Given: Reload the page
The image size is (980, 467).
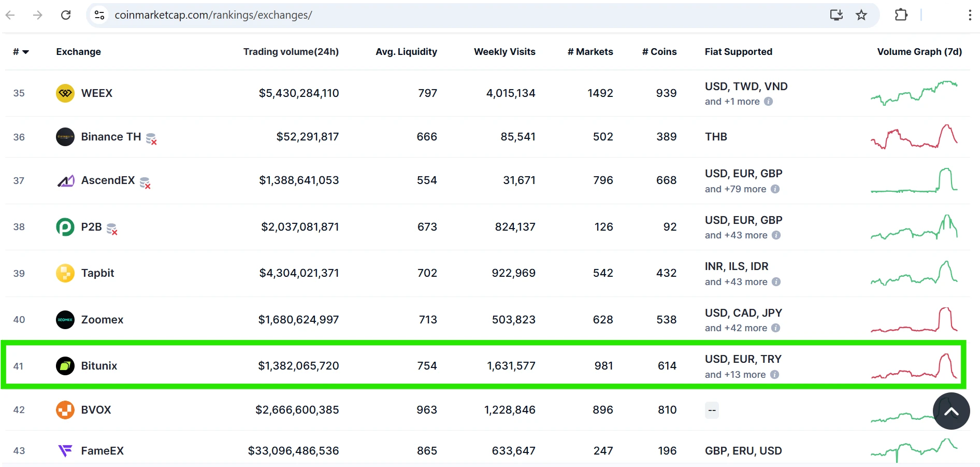Looking at the screenshot, I should coord(66,15).
